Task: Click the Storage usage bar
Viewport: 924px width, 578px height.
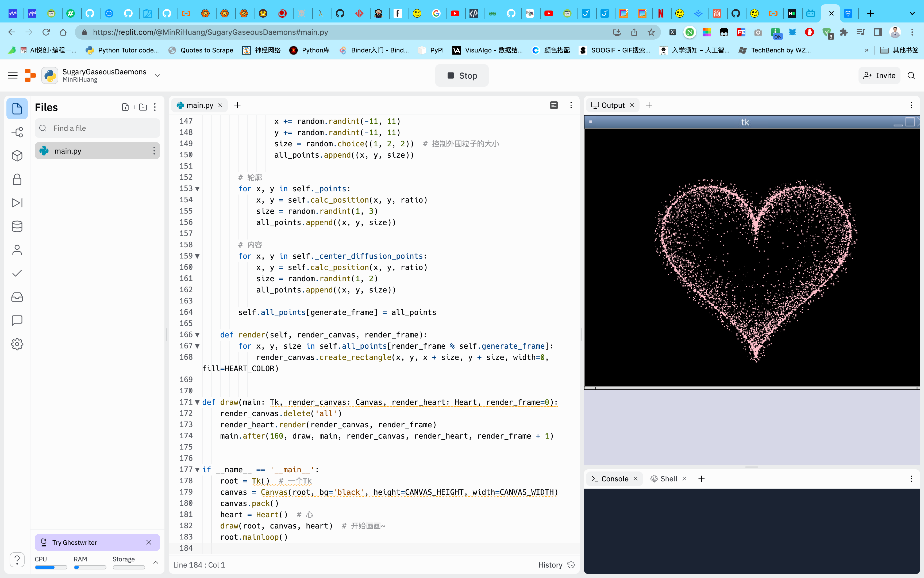Action: (x=129, y=567)
